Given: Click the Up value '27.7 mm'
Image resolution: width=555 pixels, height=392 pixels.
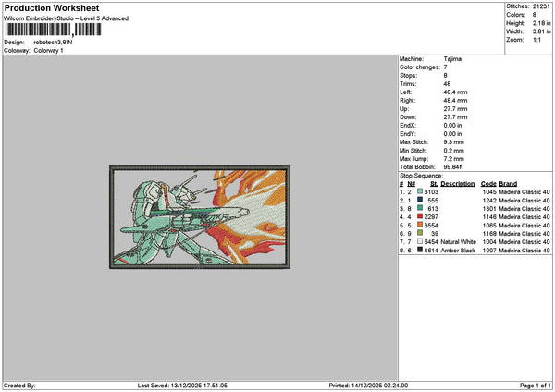Looking at the screenshot, I should point(455,109).
